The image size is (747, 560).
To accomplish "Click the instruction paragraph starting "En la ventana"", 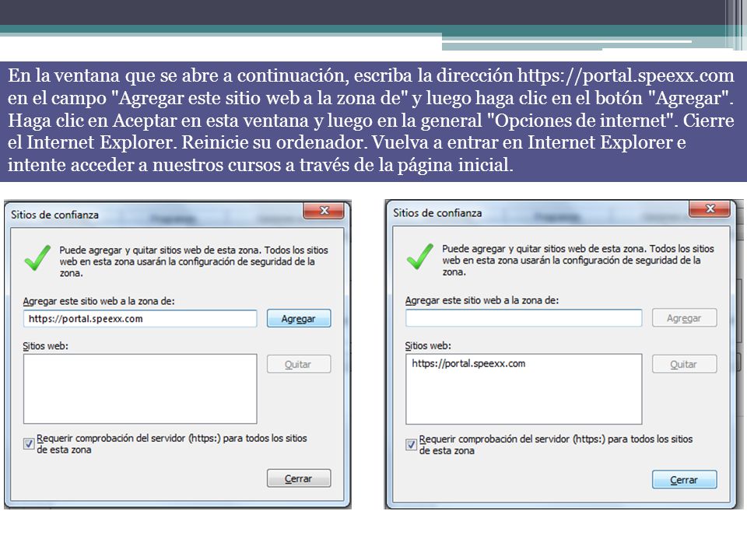I will pyautogui.click(x=371, y=120).
